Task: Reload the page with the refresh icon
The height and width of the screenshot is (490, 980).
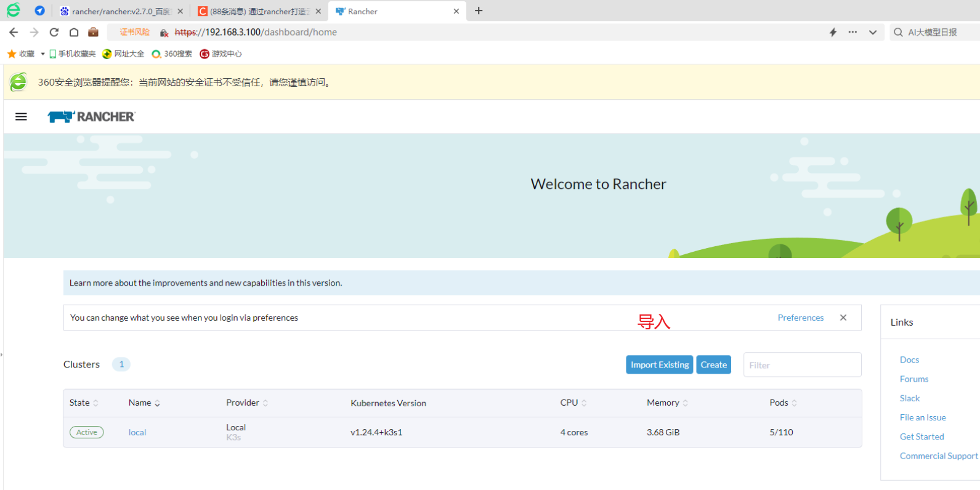Action: [x=54, y=32]
